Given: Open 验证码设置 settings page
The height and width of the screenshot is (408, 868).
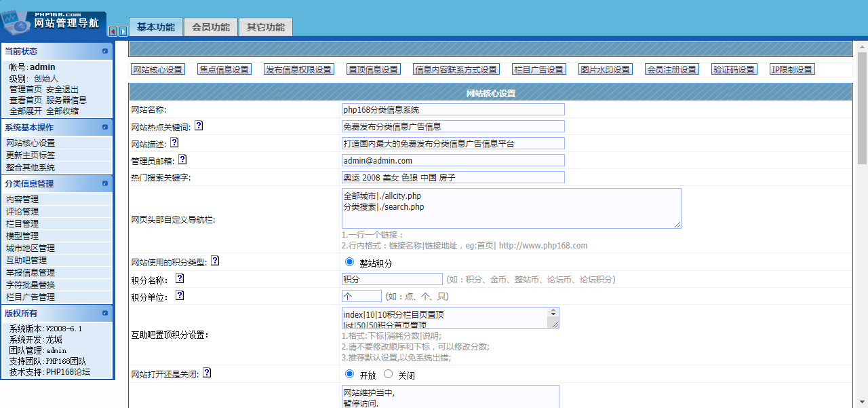Looking at the screenshot, I should click(734, 69).
